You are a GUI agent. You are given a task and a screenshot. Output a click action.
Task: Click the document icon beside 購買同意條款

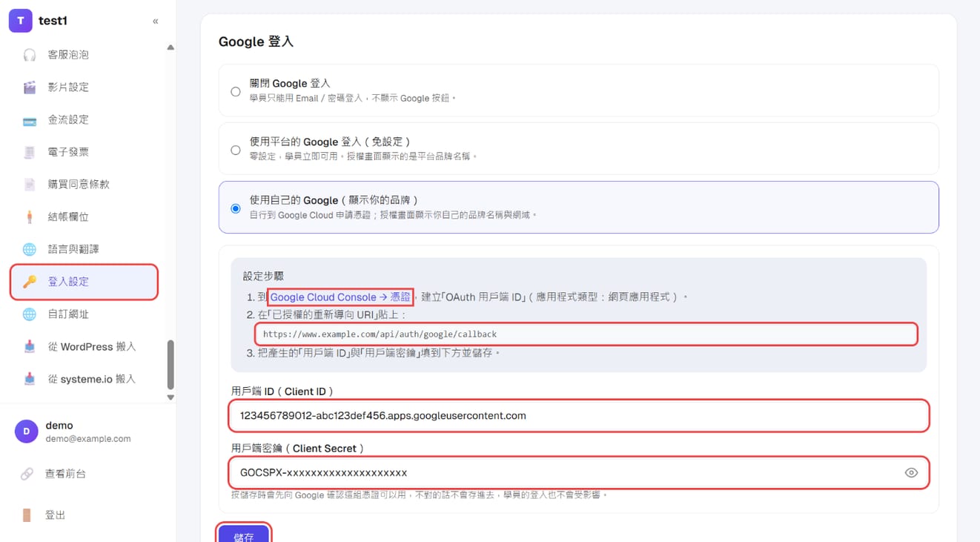click(30, 185)
